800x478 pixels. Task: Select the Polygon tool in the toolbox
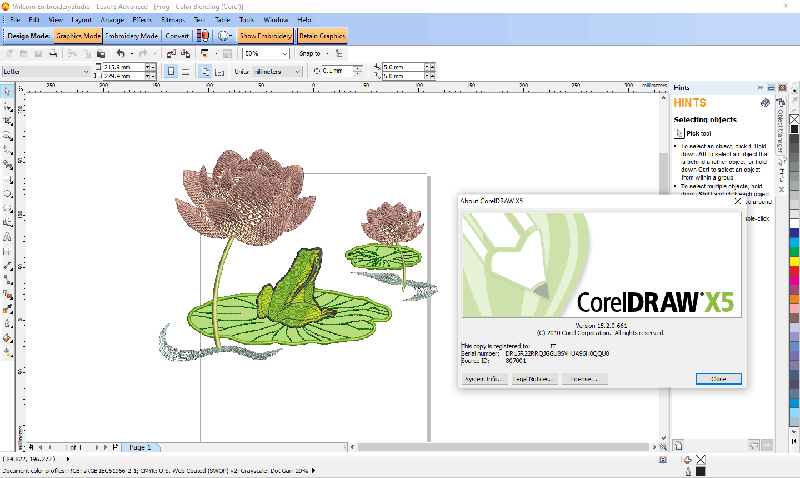(x=7, y=208)
